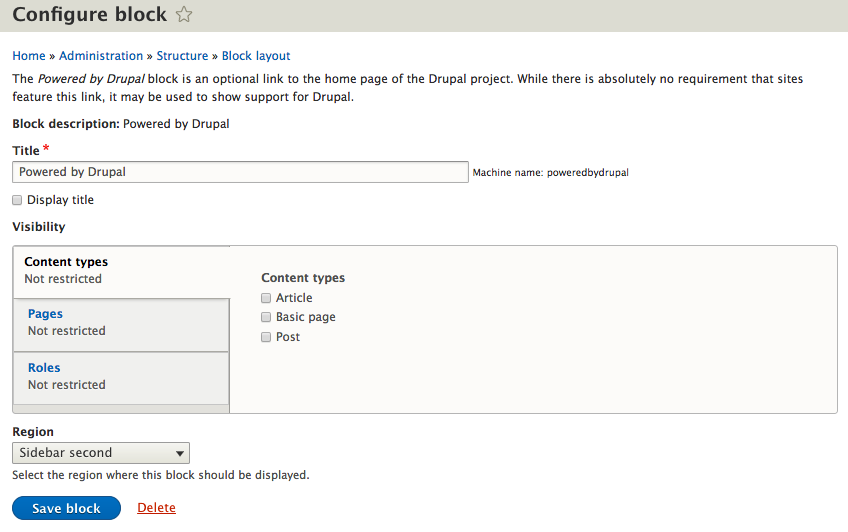848x532 pixels.
Task: Switch to the Content types vertical tab
Action: click(x=66, y=262)
